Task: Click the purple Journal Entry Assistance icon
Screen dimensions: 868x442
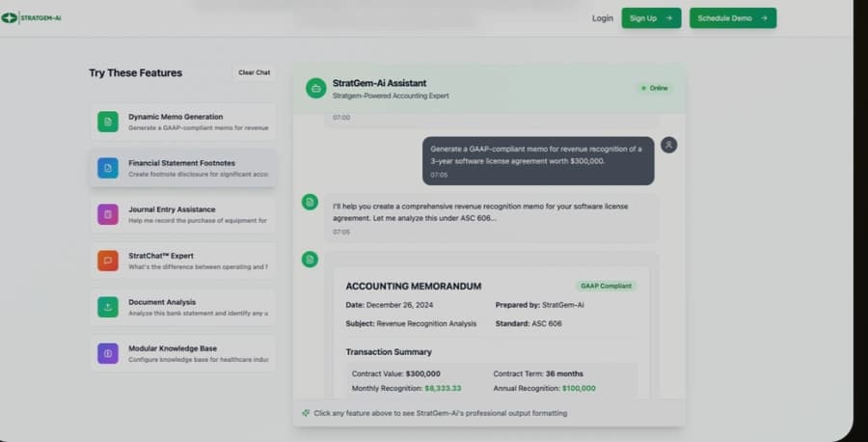Action: coord(108,214)
